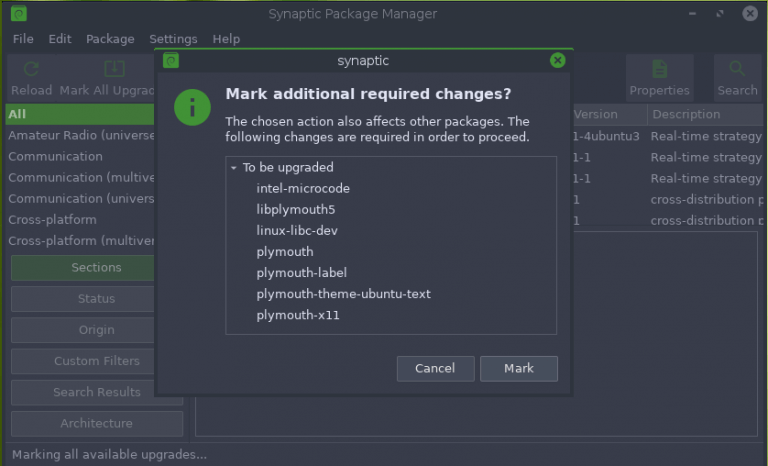Screen dimensions: 768x466
Task: Minimize the Synaptic Package Manager window
Action: (x=692, y=14)
